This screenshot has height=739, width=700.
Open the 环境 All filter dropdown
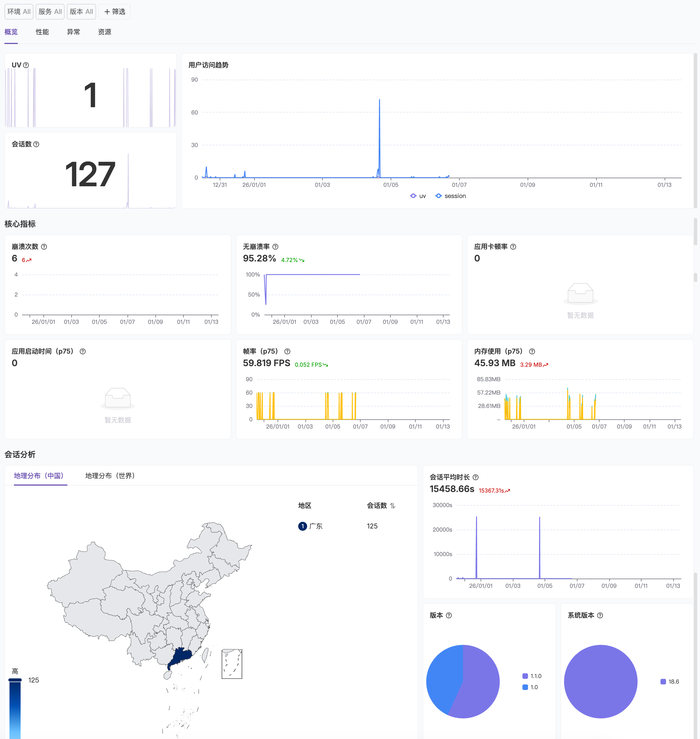(x=19, y=12)
